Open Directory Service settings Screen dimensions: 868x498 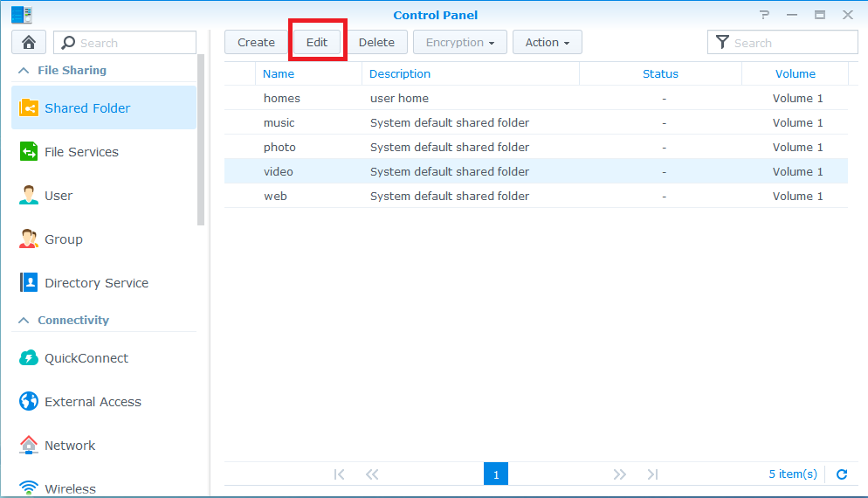pyautogui.click(x=96, y=283)
